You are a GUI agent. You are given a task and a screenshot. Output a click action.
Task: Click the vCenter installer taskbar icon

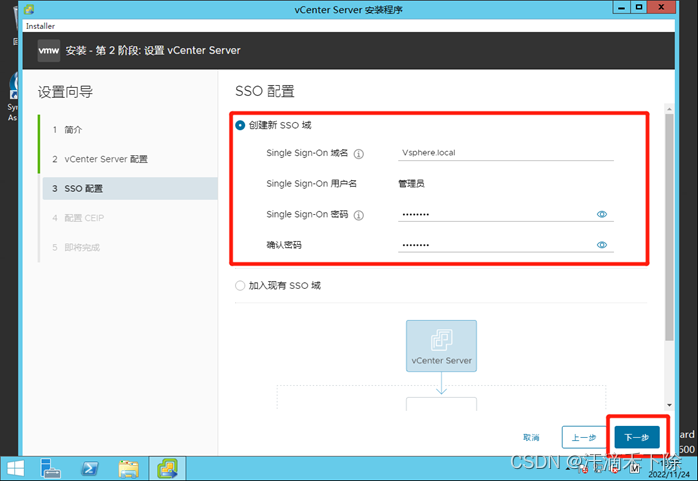(x=167, y=469)
